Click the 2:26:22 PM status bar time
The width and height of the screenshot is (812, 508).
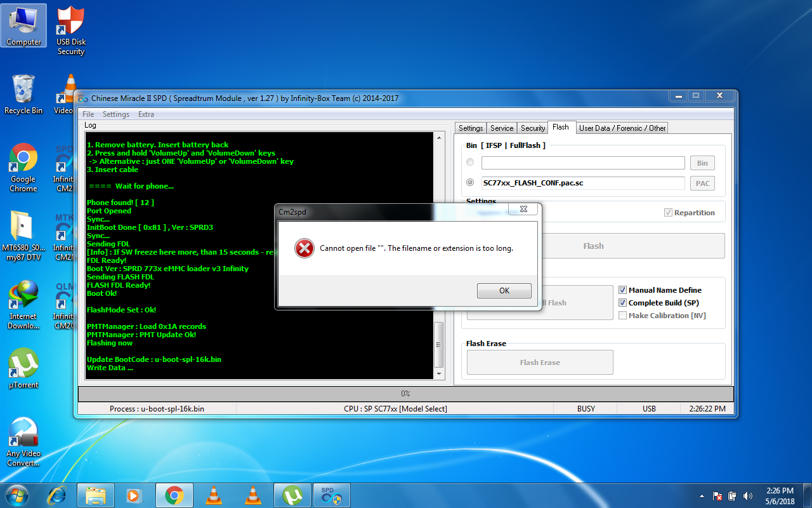(x=707, y=409)
